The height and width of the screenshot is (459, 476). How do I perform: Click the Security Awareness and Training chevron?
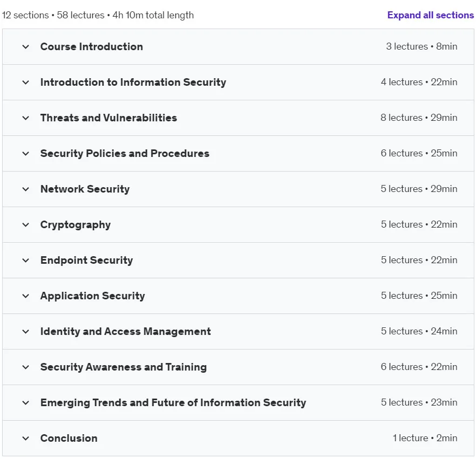click(x=26, y=367)
